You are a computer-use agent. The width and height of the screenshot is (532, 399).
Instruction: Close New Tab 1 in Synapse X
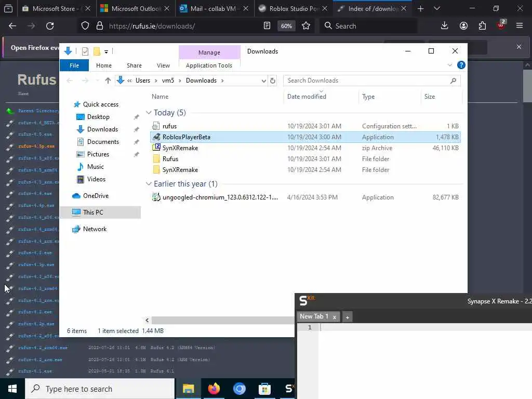click(x=334, y=317)
